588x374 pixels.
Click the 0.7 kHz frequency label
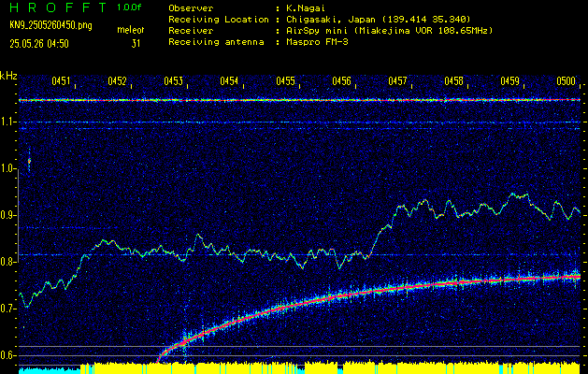(x=7, y=309)
